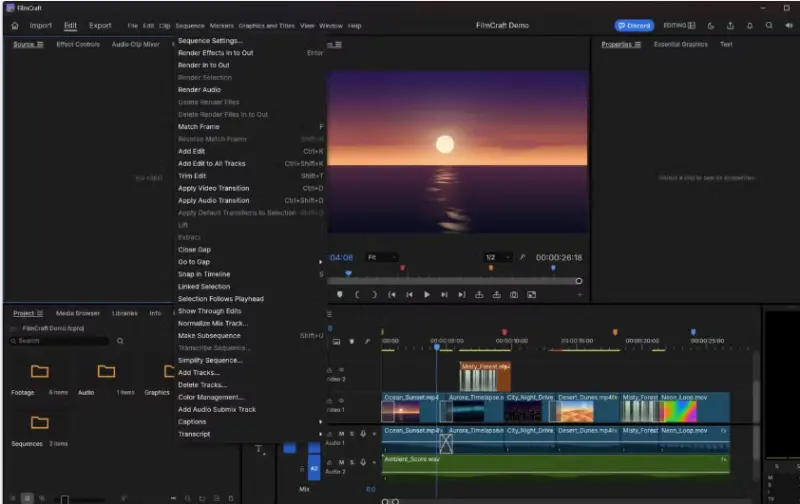Open the timeline panel hamburger menu
Viewport: 800px width, 504px height.
[329, 314]
